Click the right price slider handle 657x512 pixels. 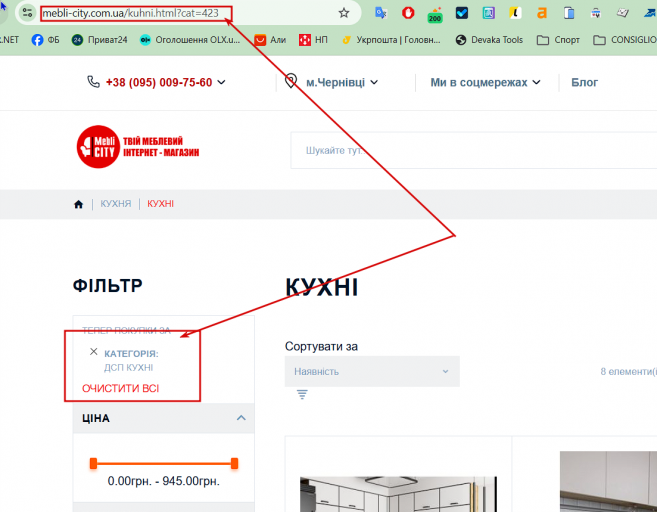click(x=234, y=463)
